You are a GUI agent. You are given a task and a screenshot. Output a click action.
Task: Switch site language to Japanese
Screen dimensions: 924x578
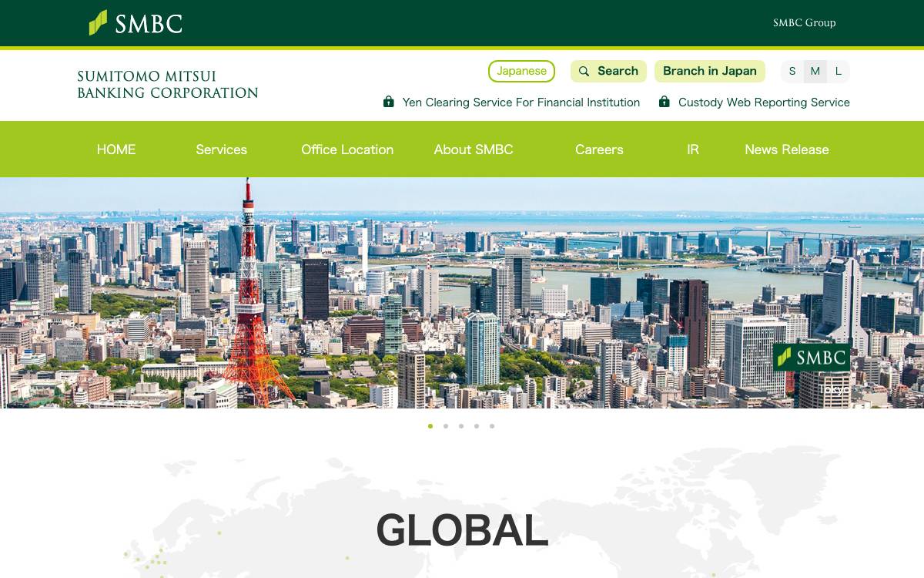tap(521, 71)
